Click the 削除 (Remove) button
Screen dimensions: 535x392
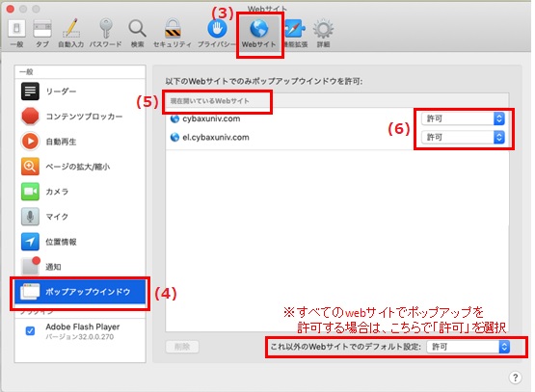[182, 347]
